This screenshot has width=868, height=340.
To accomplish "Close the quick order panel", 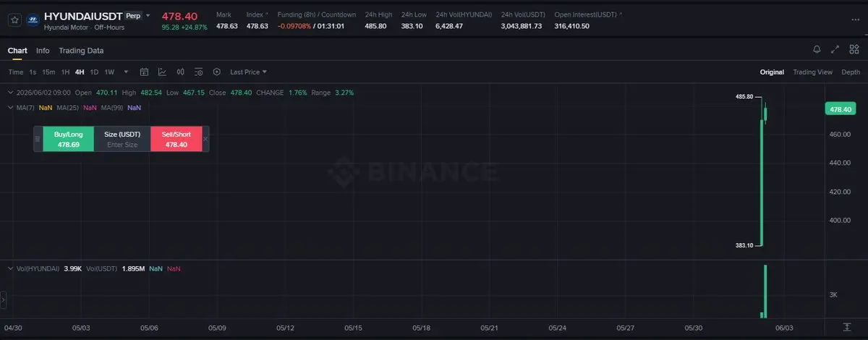I will tap(205, 139).
